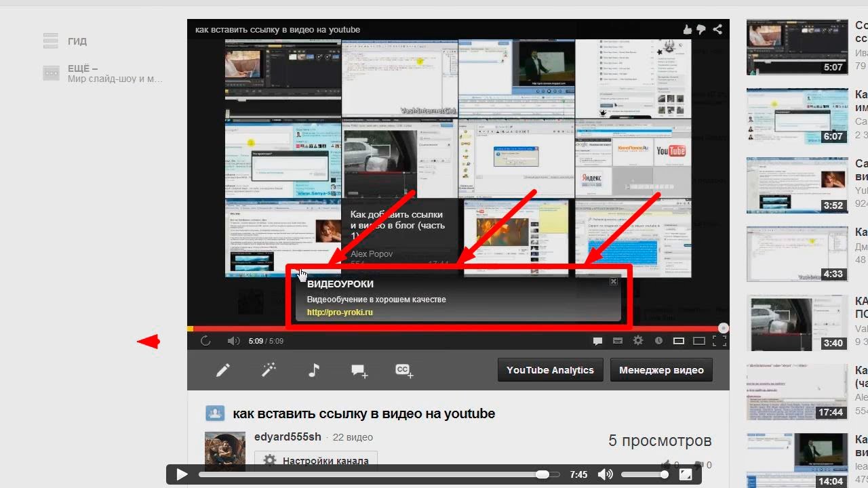
Task: Open annotations editor speech bubble plus icon
Action: click(x=359, y=371)
